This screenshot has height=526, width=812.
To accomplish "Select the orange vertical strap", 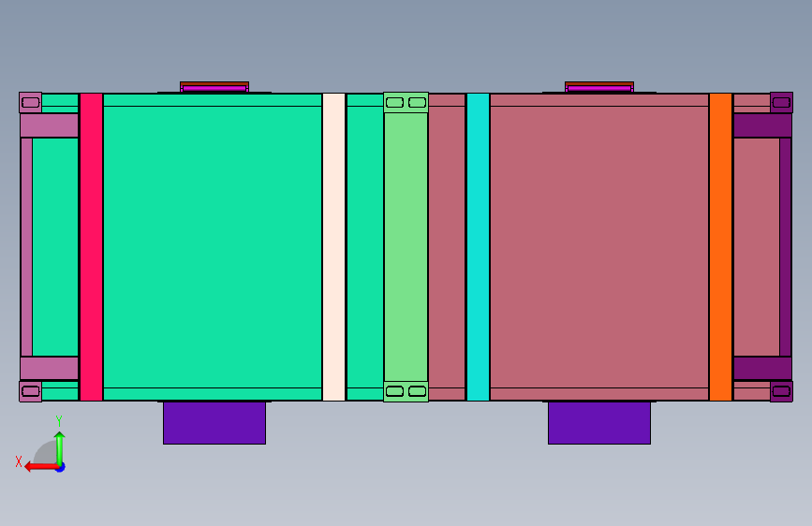I will click(720, 247).
